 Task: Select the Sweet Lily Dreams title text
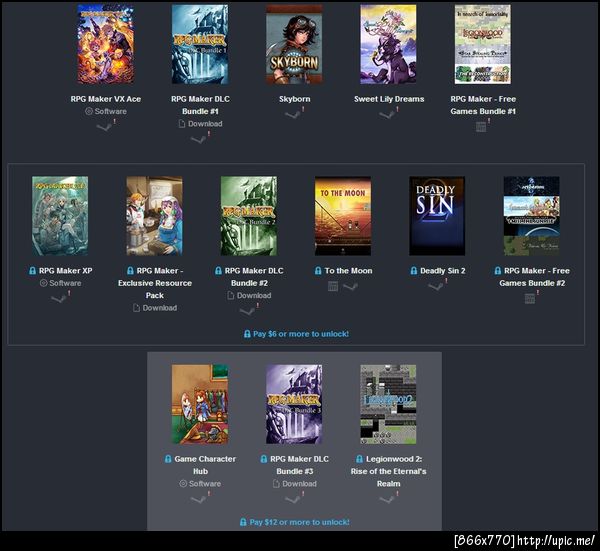[x=389, y=99]
